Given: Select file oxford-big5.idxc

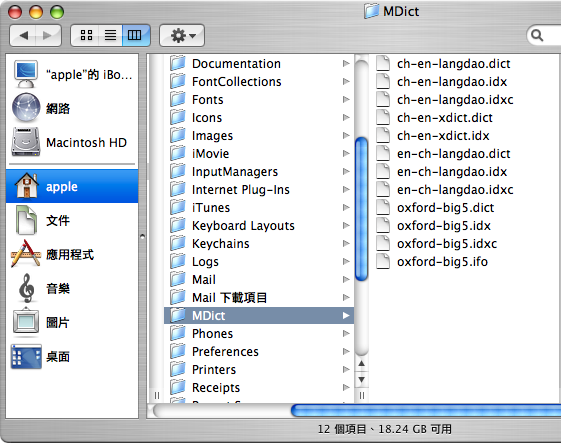Looking at the screenshot, I should pos(437,244).
